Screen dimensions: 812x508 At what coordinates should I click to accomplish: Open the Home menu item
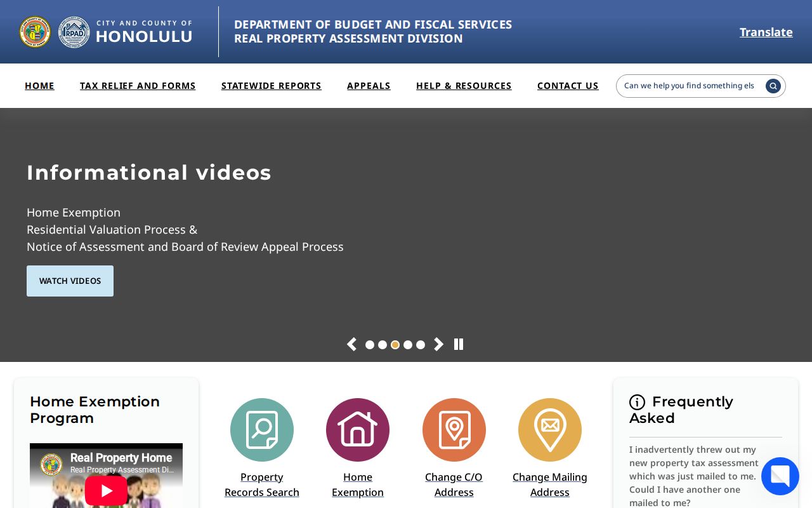tap(39, 86)
